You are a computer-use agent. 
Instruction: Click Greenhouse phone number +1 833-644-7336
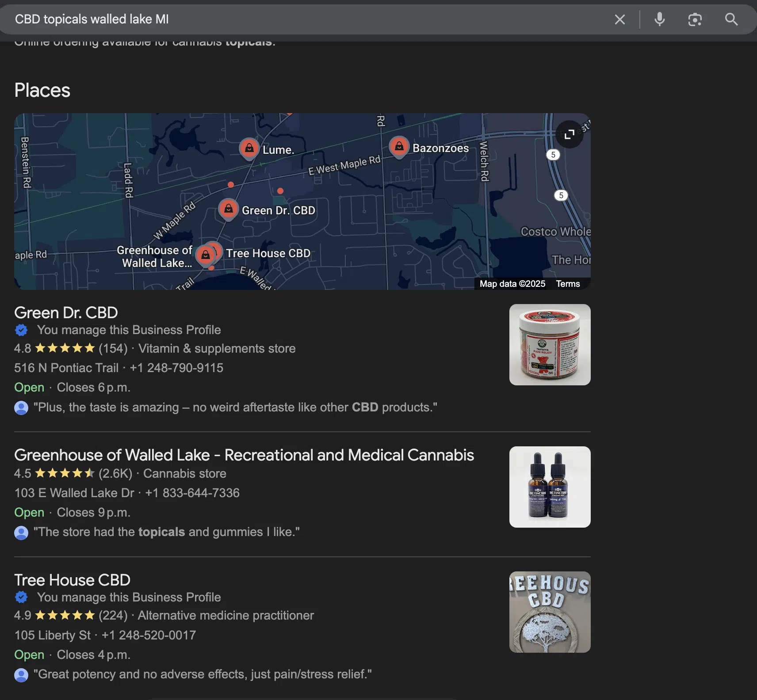(192, 493)
